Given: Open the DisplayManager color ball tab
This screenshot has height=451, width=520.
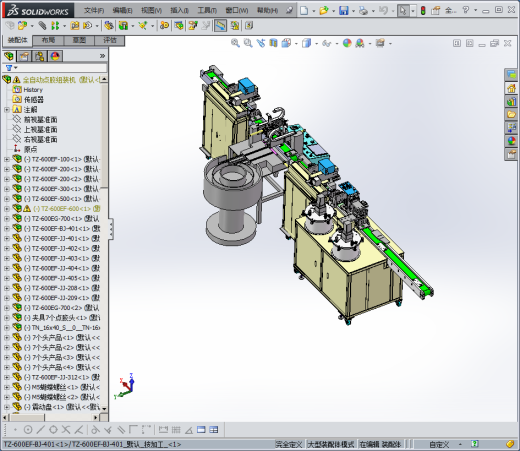Looking at the screenshot, I should pyautogui.click(x=55, y=56).
